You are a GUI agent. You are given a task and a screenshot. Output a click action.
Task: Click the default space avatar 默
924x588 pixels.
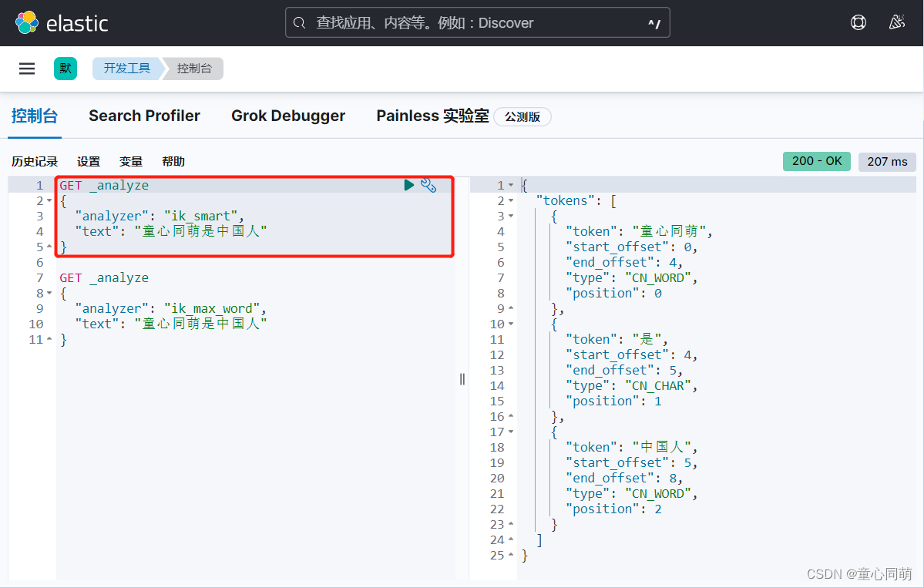pos(66,69)
